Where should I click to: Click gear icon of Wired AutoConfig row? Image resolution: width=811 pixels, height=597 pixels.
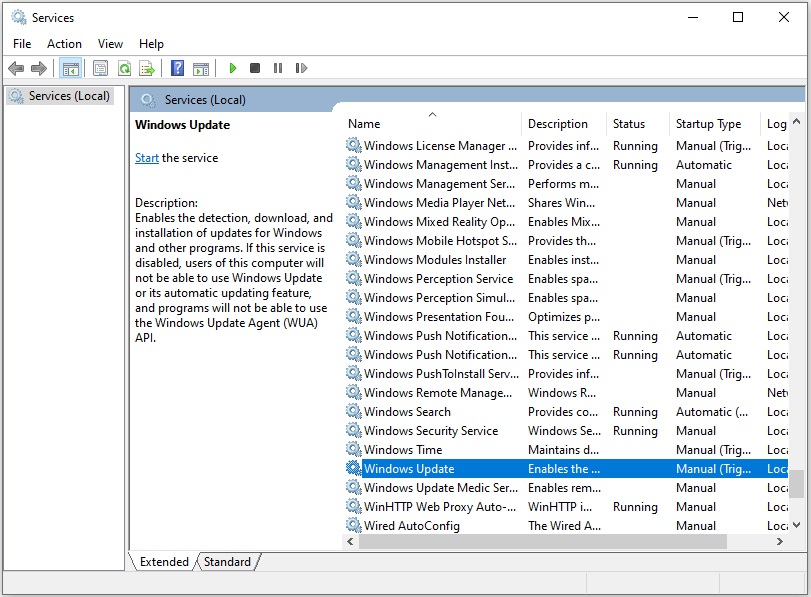[x=354, y=525]
